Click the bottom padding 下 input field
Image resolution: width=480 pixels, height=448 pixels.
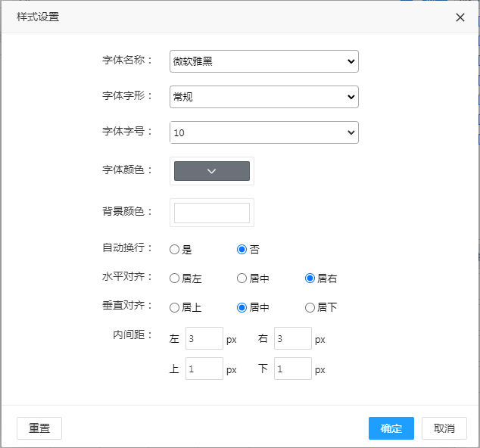tap(292, 369)
